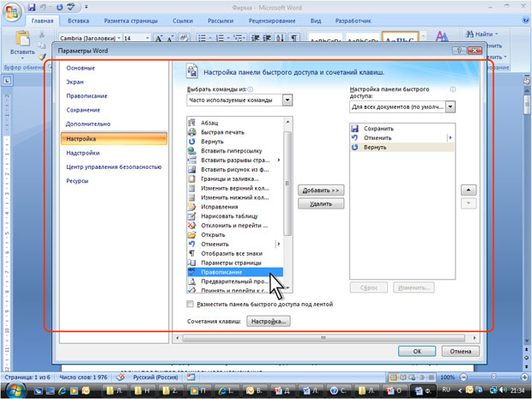Switch to Разметка страницы ribbon tab
Image resolution: width=532 pixels, height=399 pixels.
(131, 21)
